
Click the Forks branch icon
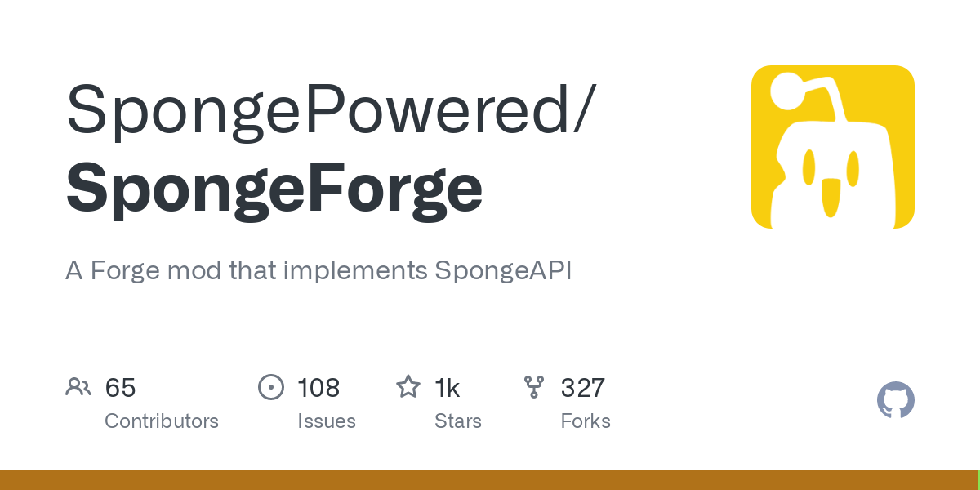pyautogui.click(x=534, y=387)
